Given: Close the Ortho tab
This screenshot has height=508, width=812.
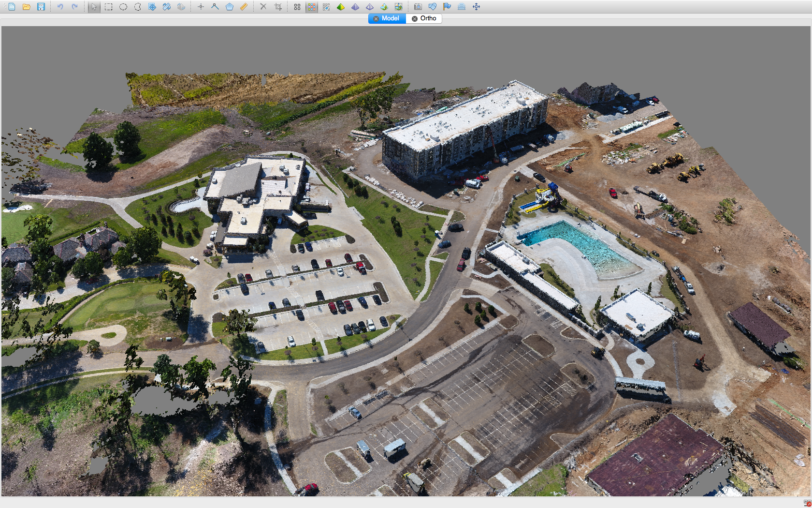Looking at the screenshot, I should click(x=415, y=18).
